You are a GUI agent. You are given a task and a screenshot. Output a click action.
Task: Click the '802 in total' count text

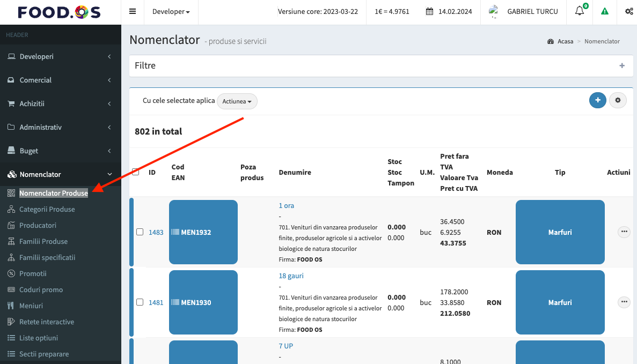coord(158,131)
